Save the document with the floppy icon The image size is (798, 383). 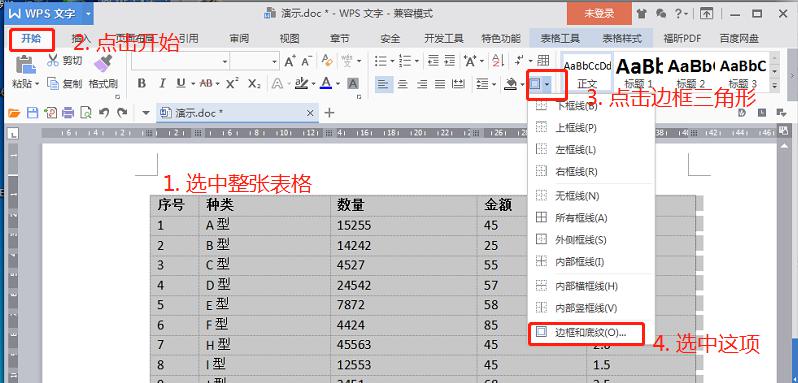point(32,113)
